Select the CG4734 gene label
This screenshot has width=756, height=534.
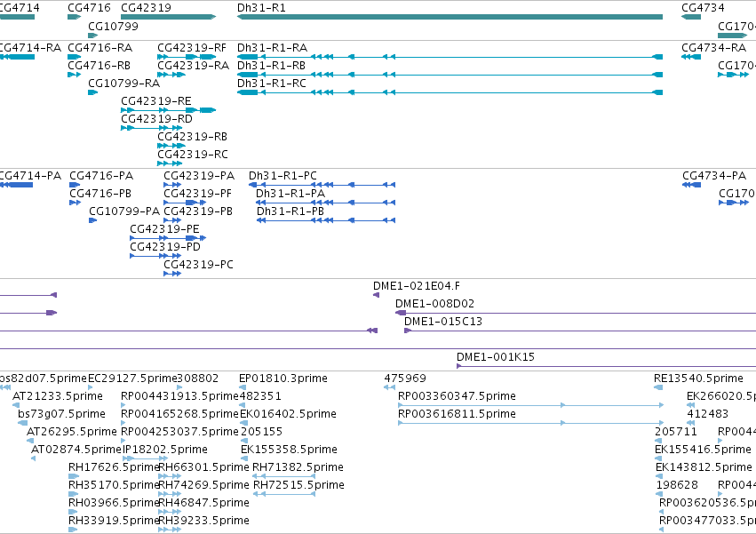(x=703, y=8)
